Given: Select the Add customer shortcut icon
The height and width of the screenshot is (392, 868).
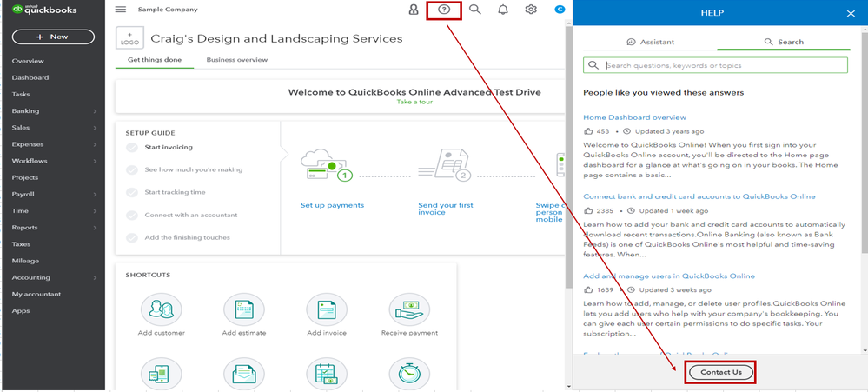Looking at the screenshot, I should [x=161, y=309].
